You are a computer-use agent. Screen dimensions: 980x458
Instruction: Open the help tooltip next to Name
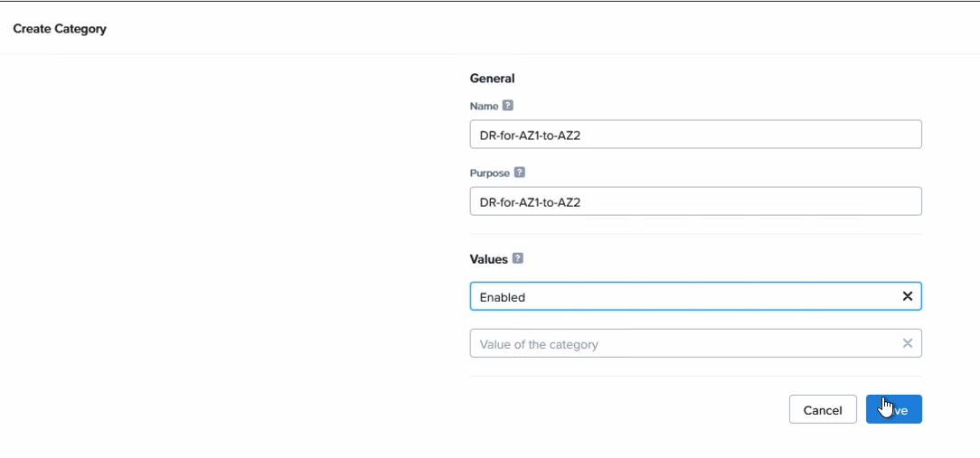(507, 106)
